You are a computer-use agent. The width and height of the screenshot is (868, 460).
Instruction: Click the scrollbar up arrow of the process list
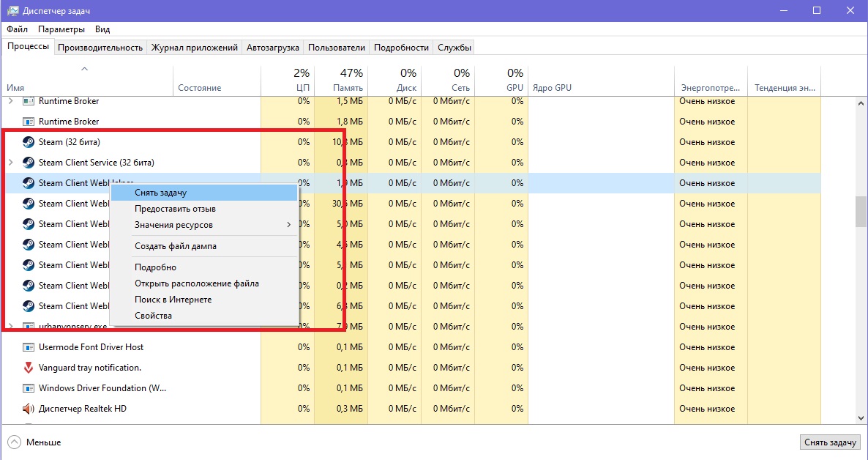tap(861, 103)
